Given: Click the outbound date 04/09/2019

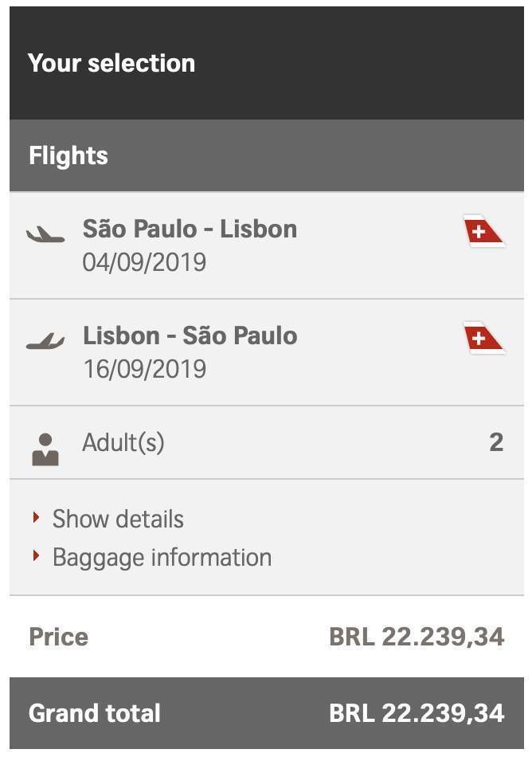Looking at the screenshot, I should [144, 263].
